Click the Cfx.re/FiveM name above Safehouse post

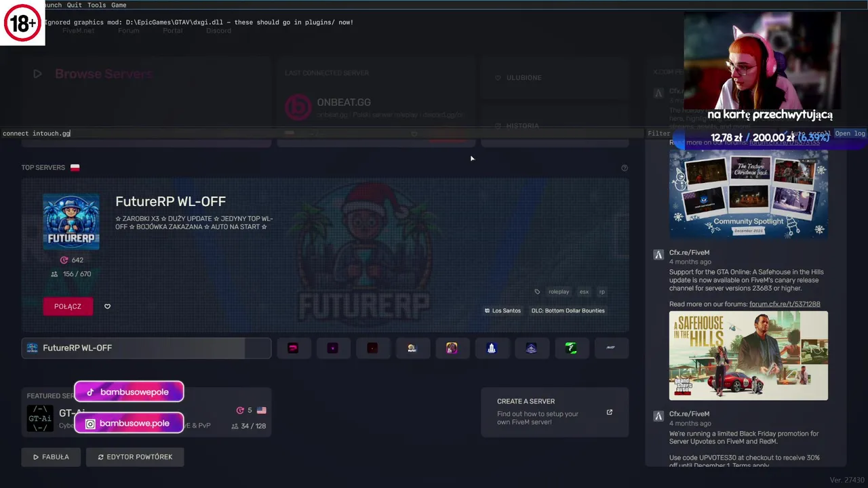pyautogui.click(x=689, y=253)
